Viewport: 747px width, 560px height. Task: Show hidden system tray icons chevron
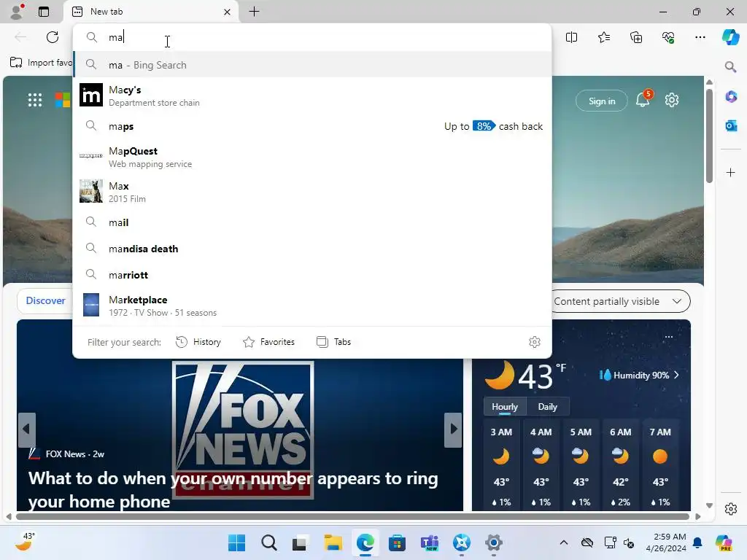(564, 542)
